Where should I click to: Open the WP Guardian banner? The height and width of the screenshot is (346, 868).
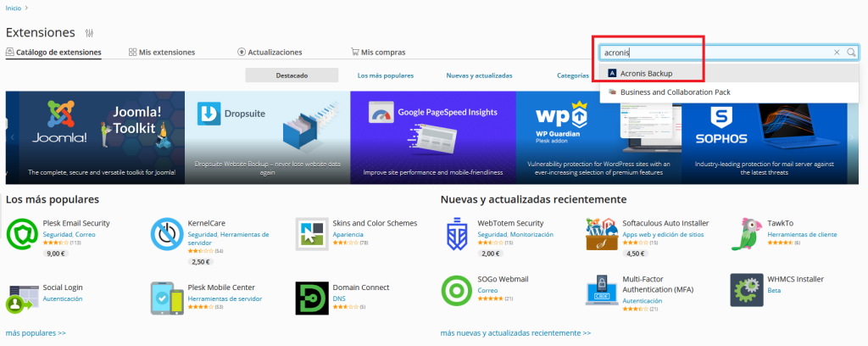click(x=598, y=137)
